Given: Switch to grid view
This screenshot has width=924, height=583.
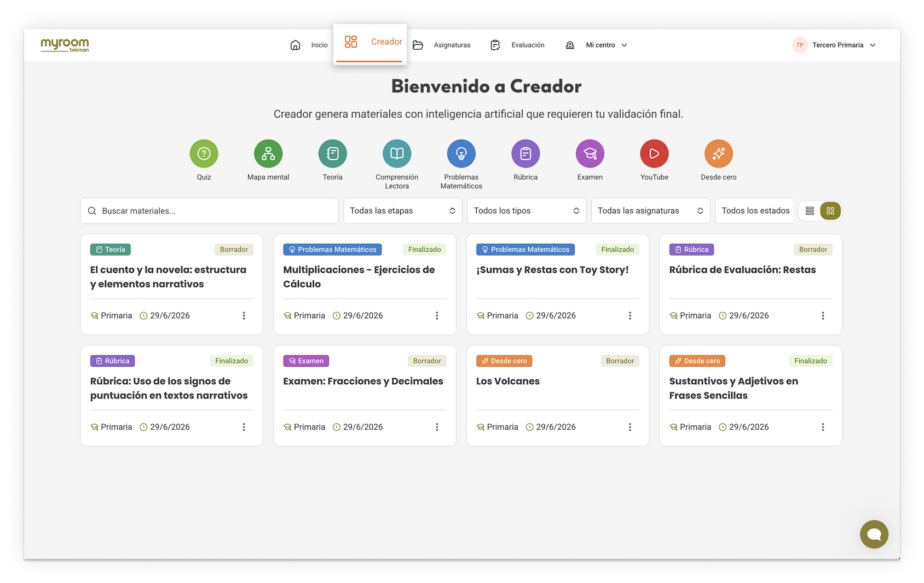Looking at the screenshot, I should (x=830, y=211).
